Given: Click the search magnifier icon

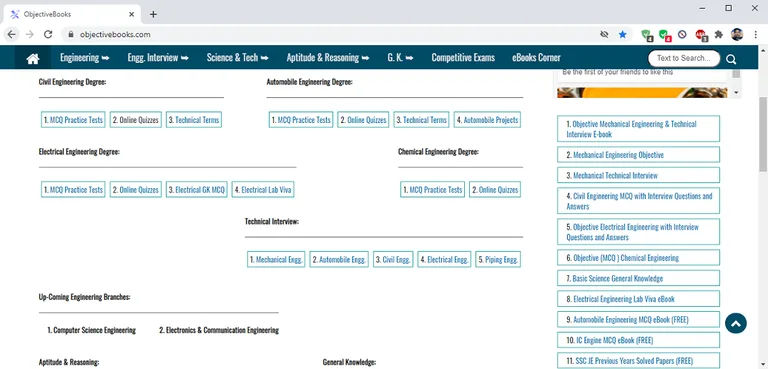Looking at the screenshot, I should (x=731, y=59).
